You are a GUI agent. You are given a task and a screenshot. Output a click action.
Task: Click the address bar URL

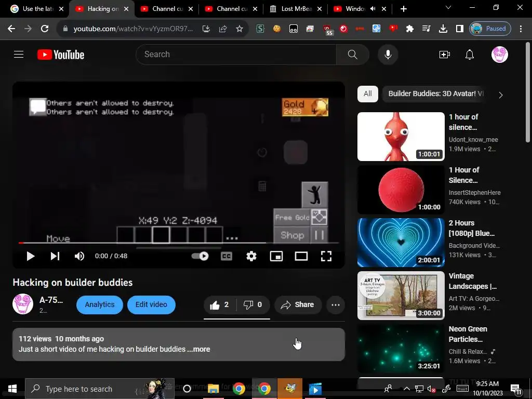pos(133,29)
